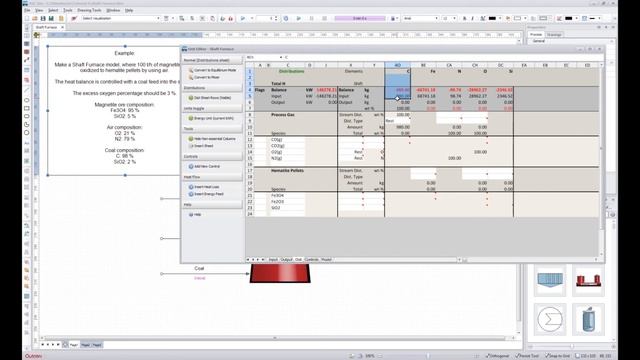Click the Open folder toolbar icon

coord(35,18)
